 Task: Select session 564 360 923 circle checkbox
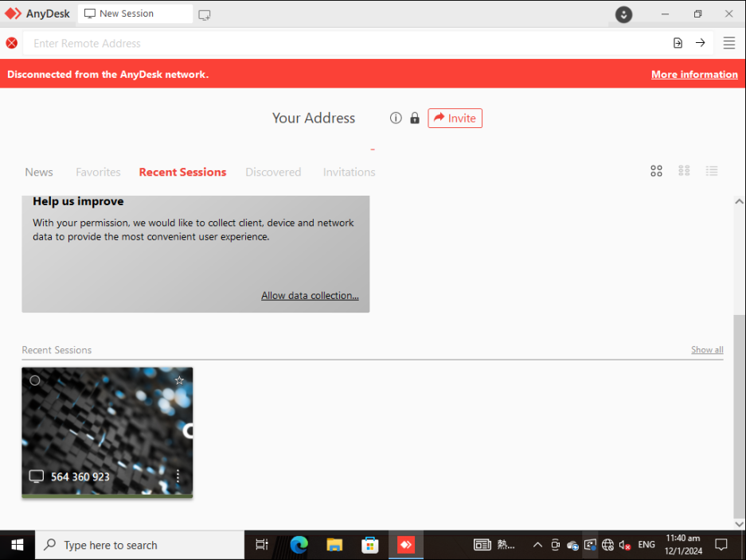35,380
